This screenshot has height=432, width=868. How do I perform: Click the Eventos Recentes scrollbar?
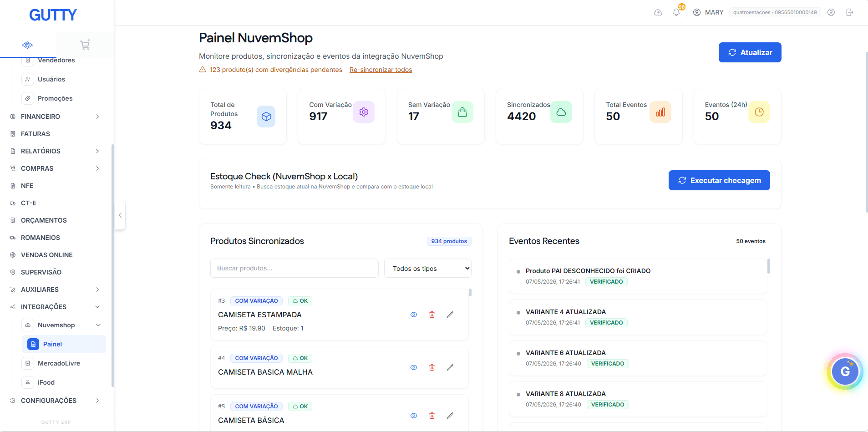[769, 266]
